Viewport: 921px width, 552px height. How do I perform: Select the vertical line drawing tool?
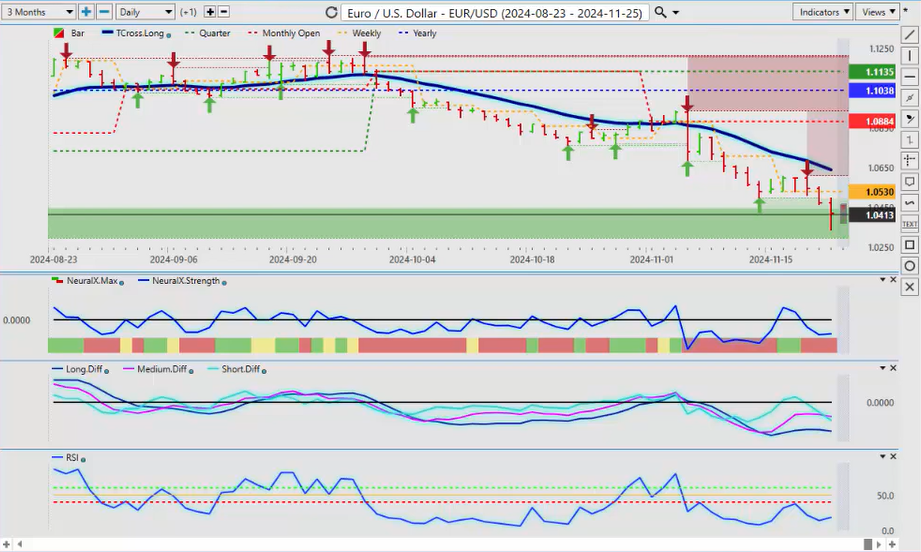coord(910,56)
